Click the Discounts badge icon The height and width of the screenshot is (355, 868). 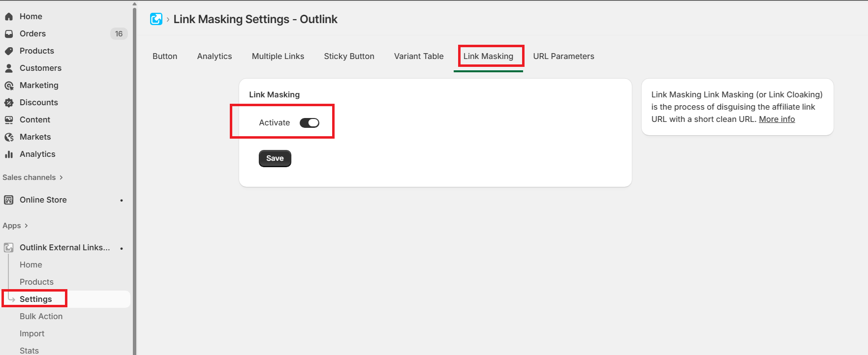[x=9, y=102]
